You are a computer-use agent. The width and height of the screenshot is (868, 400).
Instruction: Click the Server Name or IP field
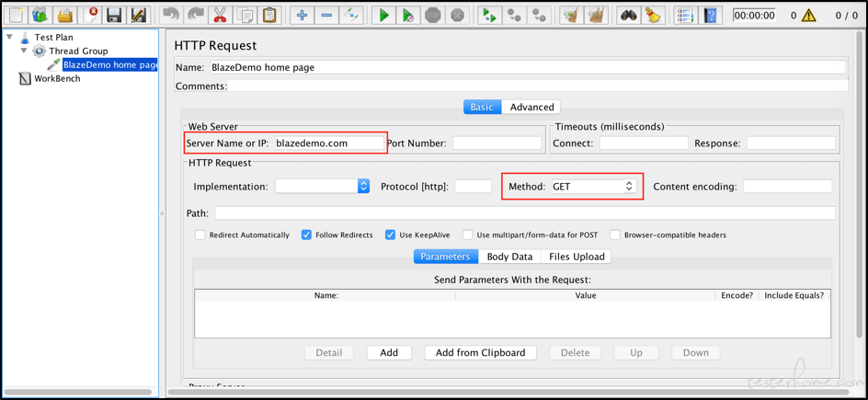pyautogui.click(x=328, y=143)
